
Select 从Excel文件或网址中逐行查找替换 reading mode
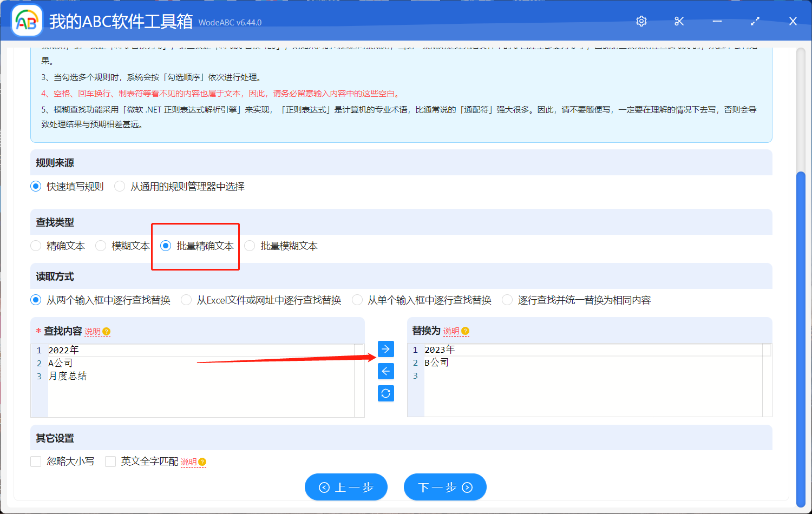point(186,299)
